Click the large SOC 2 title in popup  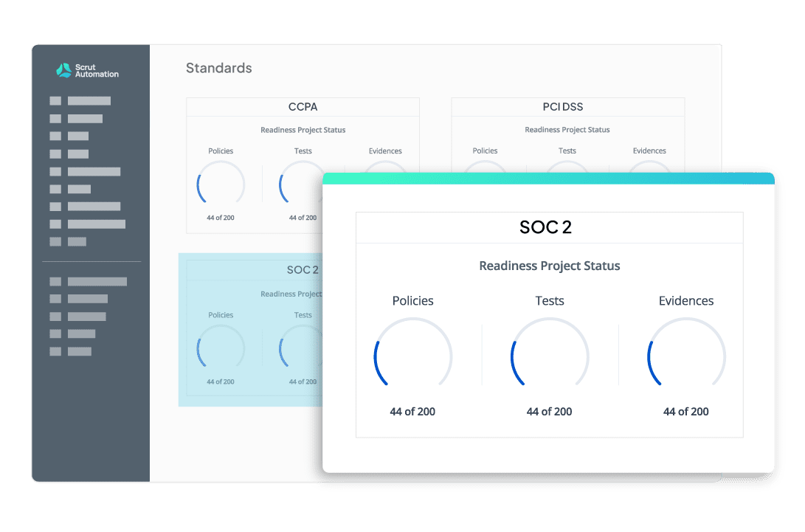click(x=545, y=227)
